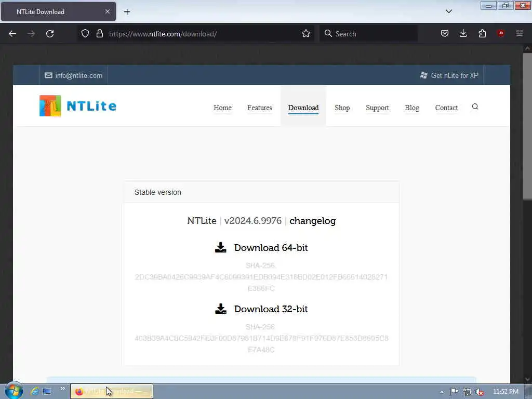The width and height of the screenshot is (532, 399).
Task: Open the Shop menu item
Action: pyautogui.click(x=342, y=108)
